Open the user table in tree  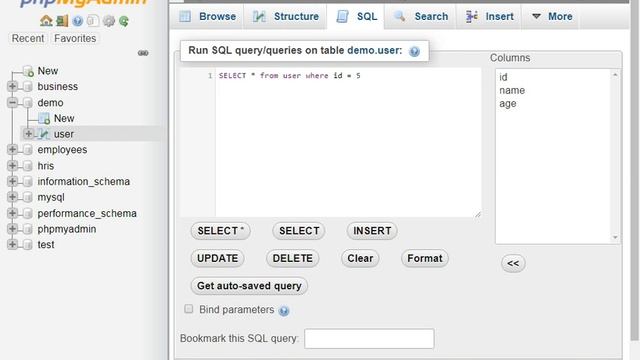[64, 134]
